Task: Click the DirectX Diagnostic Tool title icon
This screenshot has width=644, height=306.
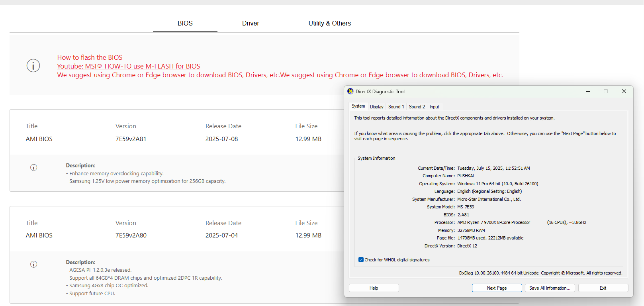Action: click(350, 91)
